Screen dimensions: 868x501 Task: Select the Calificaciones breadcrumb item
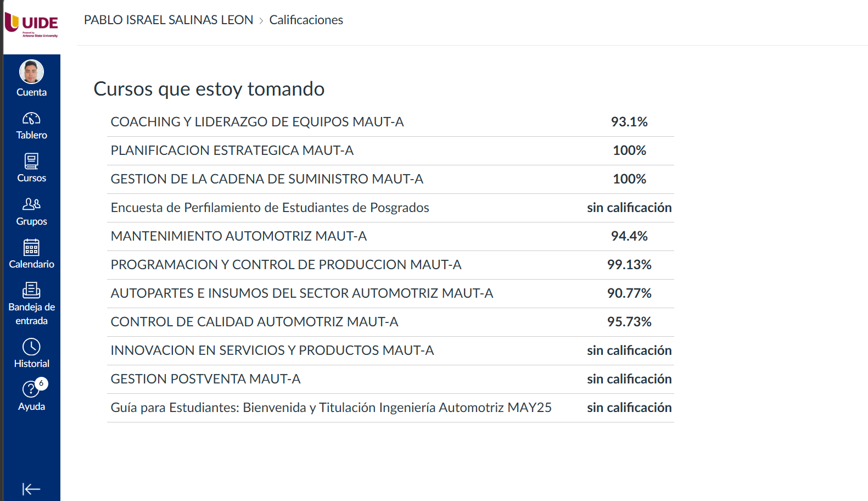click(306, 20)
